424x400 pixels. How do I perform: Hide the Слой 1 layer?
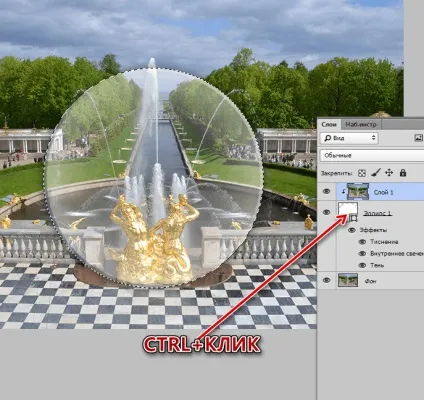click(327, 192)
